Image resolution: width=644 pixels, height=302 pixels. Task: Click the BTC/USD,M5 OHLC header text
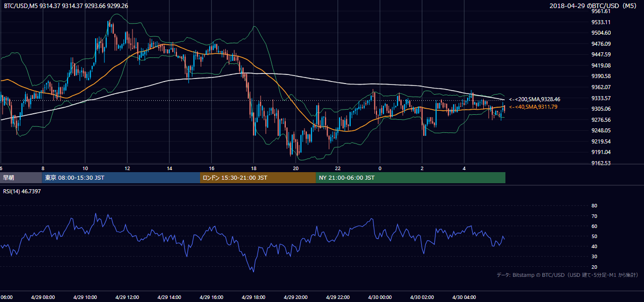click(66, 6)
